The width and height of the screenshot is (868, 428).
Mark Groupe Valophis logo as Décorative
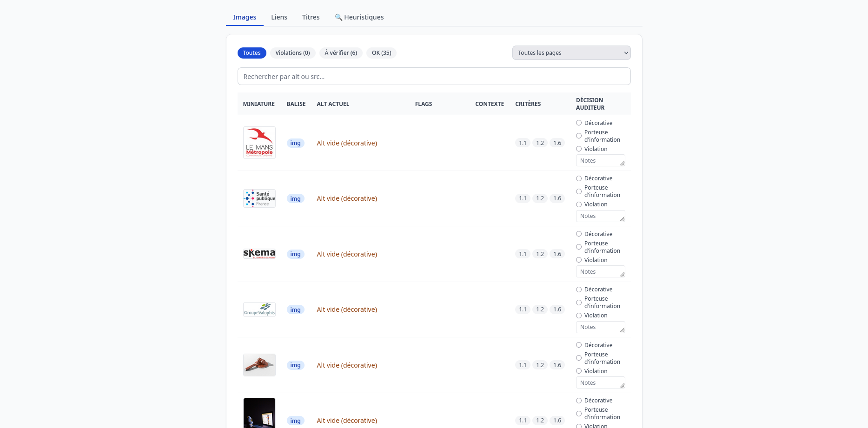(x=579, y=290)
